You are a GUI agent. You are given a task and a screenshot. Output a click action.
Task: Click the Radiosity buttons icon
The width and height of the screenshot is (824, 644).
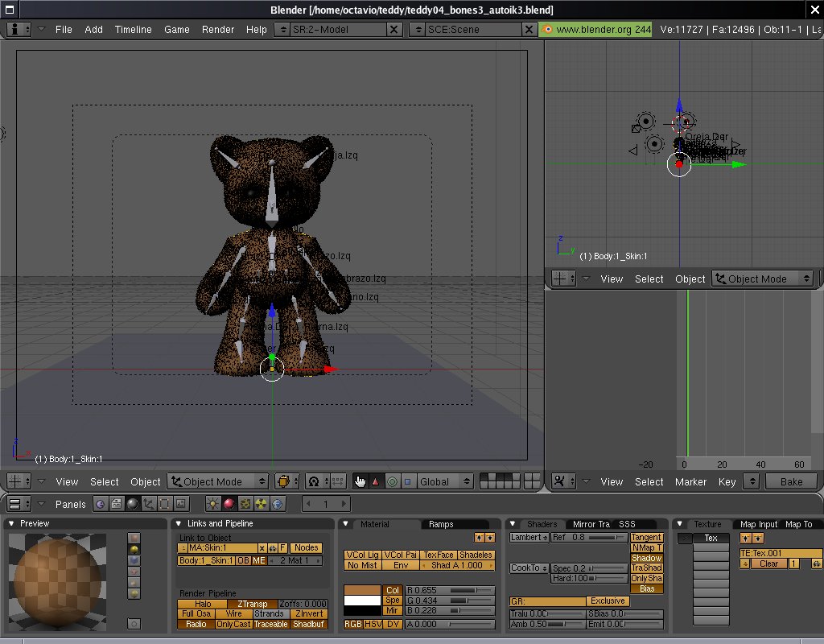coord(262,504)
